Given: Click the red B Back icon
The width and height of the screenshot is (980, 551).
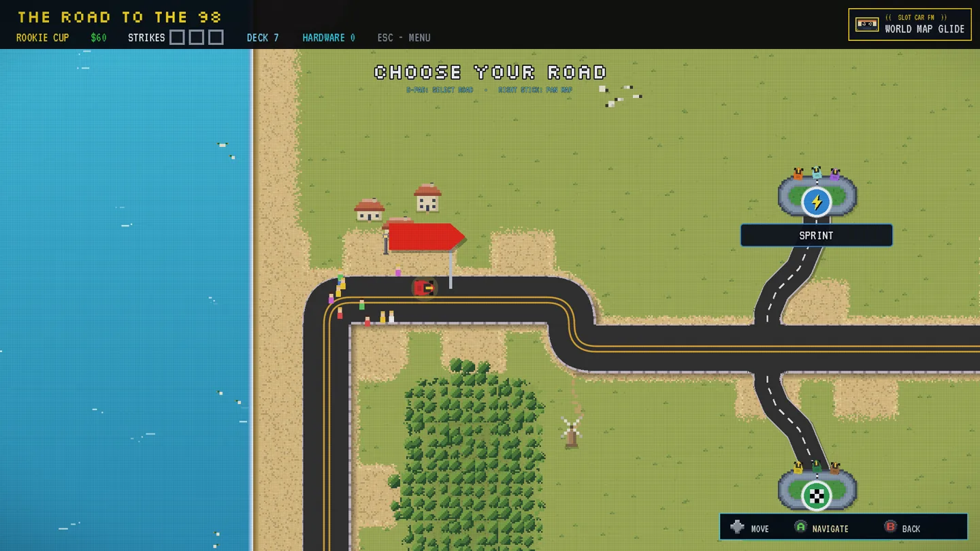Looking at the screenshot, I should tap(889, 527).
